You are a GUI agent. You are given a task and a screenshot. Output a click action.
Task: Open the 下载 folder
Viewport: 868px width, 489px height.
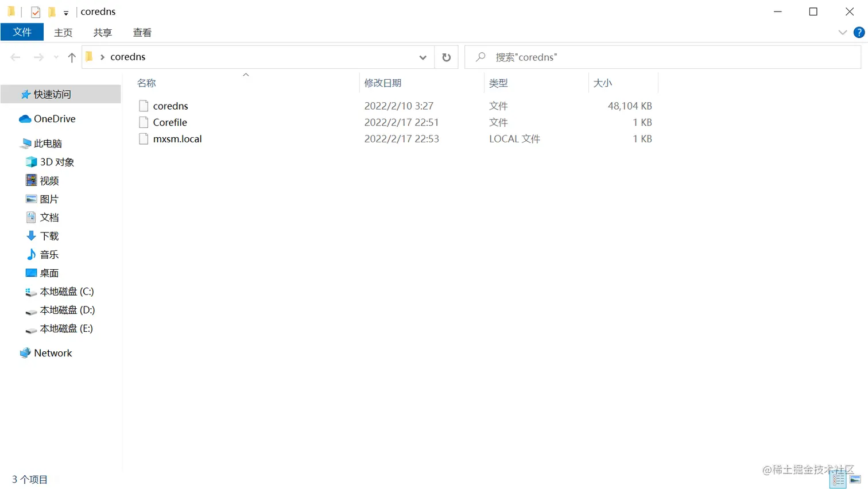pos(49,236)
